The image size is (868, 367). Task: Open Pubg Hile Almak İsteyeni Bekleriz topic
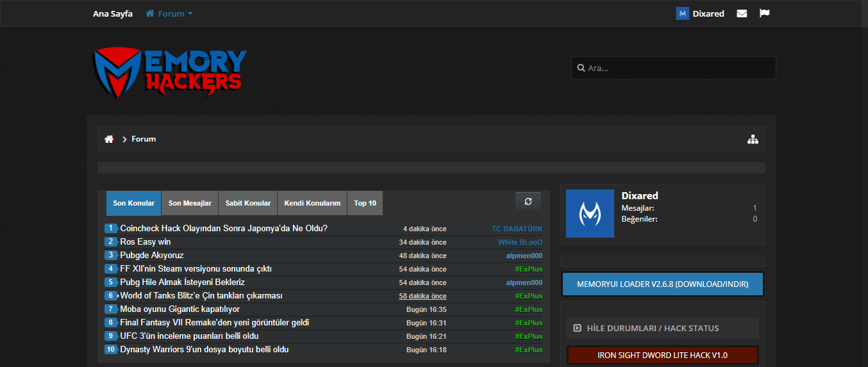coord(183,282)
